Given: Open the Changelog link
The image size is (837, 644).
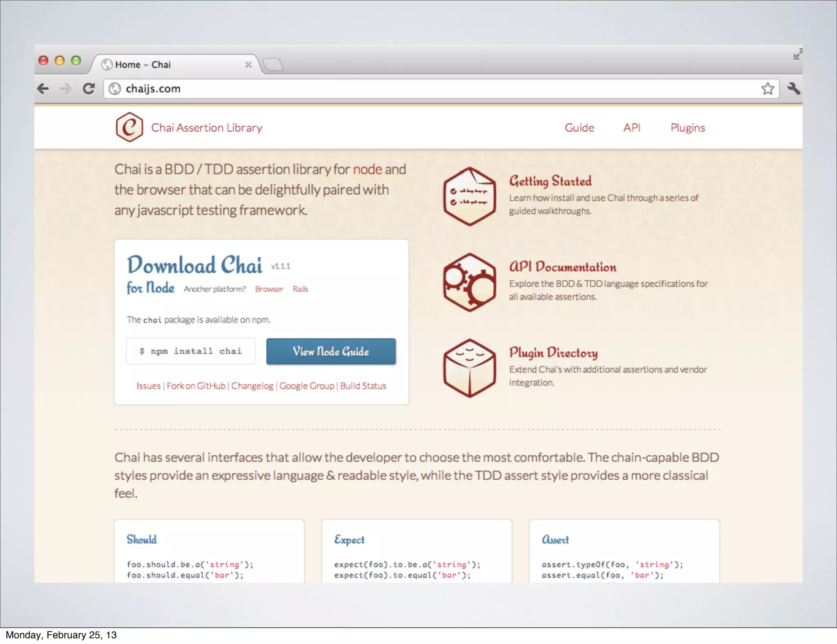Looking at the screenshot, I should [x=252, y=386].
